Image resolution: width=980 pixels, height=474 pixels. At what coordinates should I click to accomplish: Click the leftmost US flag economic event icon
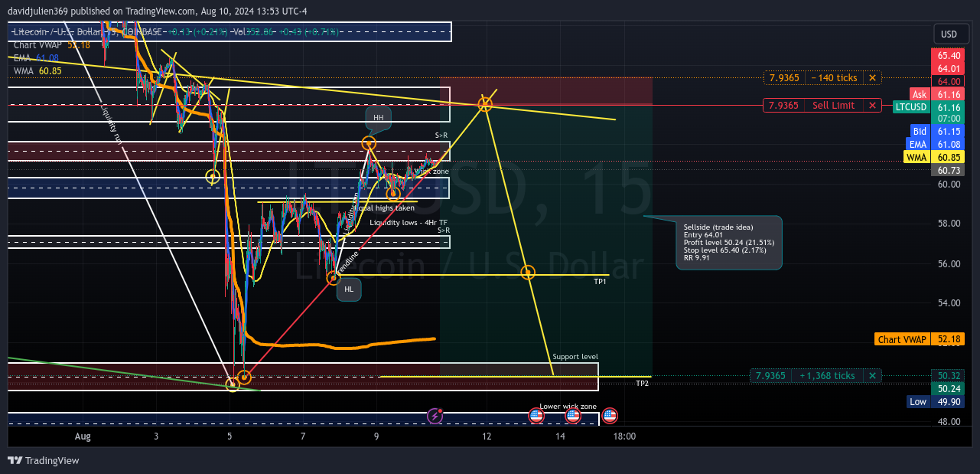[x=536, y=416]
